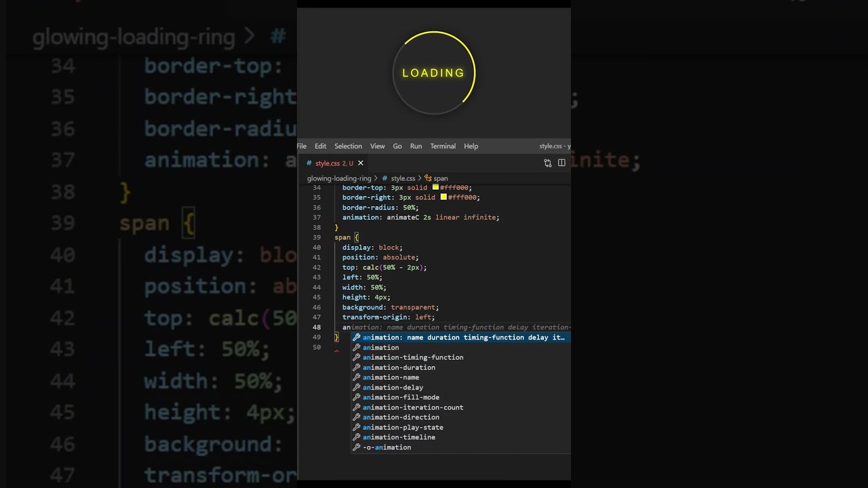Choose the animation-fill-mode suggestion
This screenshot has height=488, width=868.
point(460,397)
